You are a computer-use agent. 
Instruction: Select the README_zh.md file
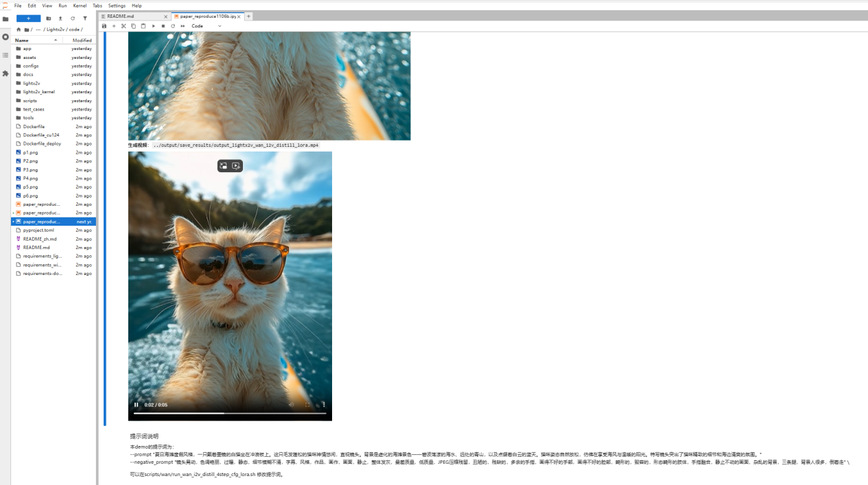[54, 239]
